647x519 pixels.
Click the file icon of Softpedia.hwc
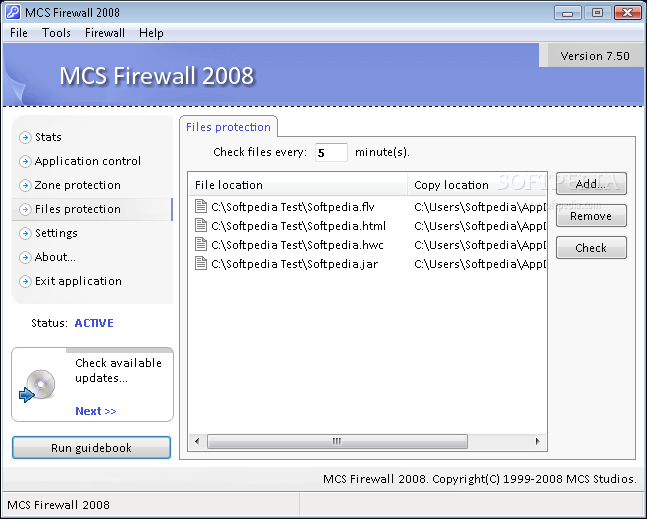coord(201,244)
